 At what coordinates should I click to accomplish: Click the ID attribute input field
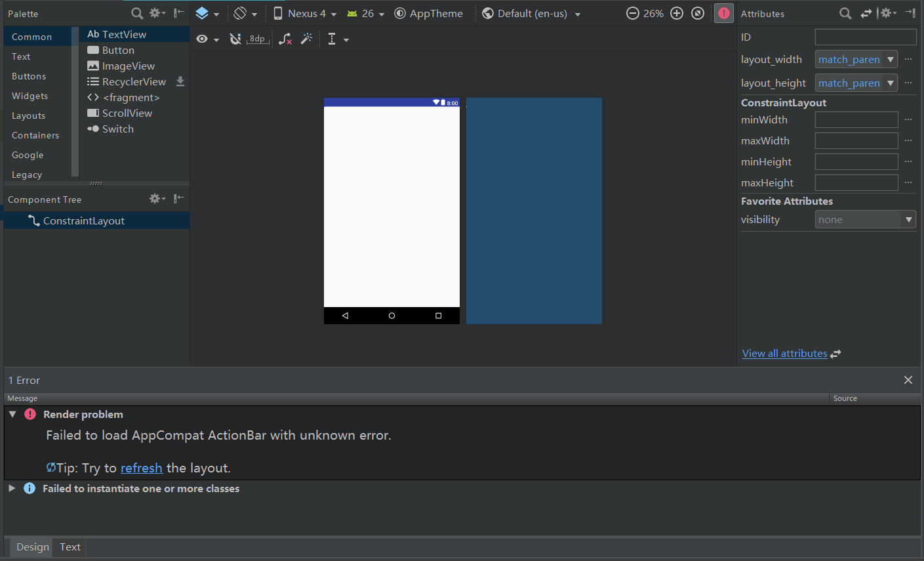[865, 37]
